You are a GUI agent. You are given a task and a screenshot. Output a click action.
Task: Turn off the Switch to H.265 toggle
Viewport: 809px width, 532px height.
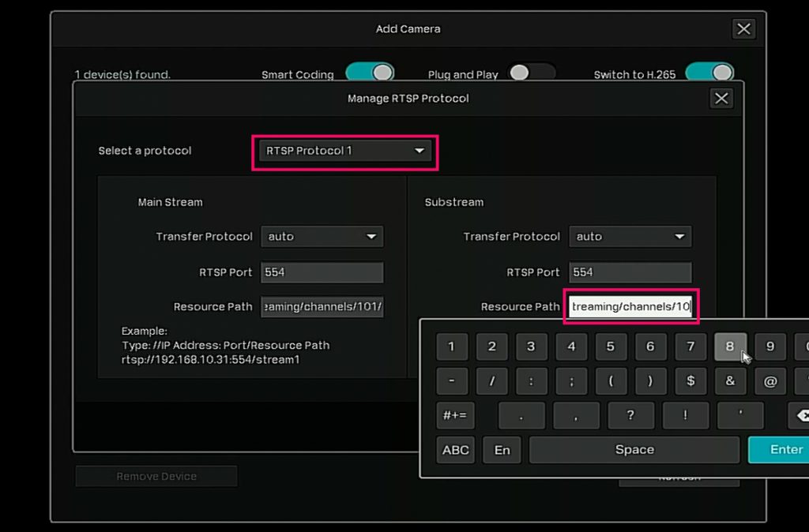[x=709, y=73]
